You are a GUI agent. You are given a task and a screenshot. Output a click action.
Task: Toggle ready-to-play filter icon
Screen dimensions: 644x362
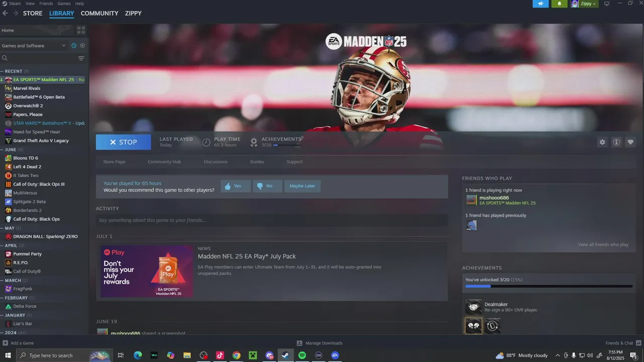tap(83, 46)
